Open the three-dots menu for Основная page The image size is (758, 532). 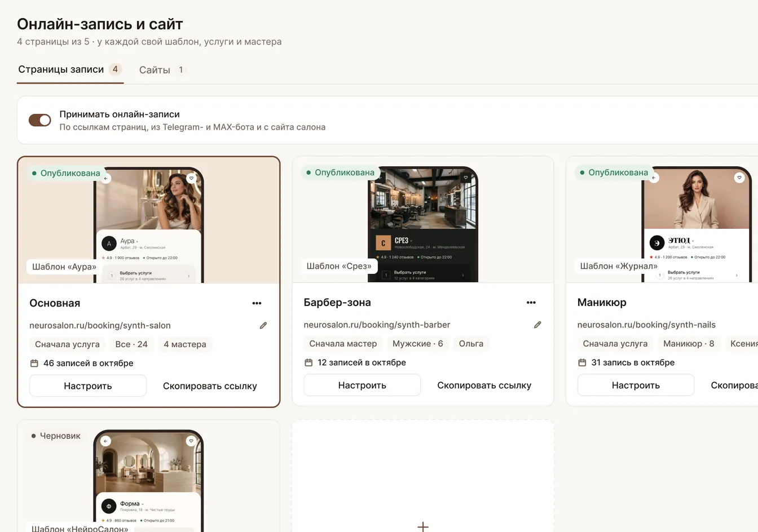pos(257,303)
